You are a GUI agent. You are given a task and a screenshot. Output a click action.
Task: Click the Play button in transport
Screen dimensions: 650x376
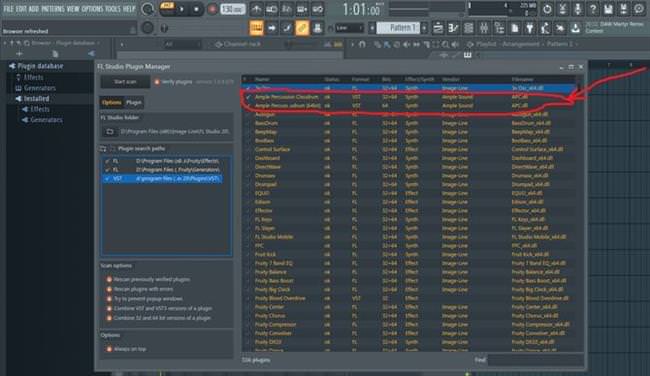click(182, 9)
